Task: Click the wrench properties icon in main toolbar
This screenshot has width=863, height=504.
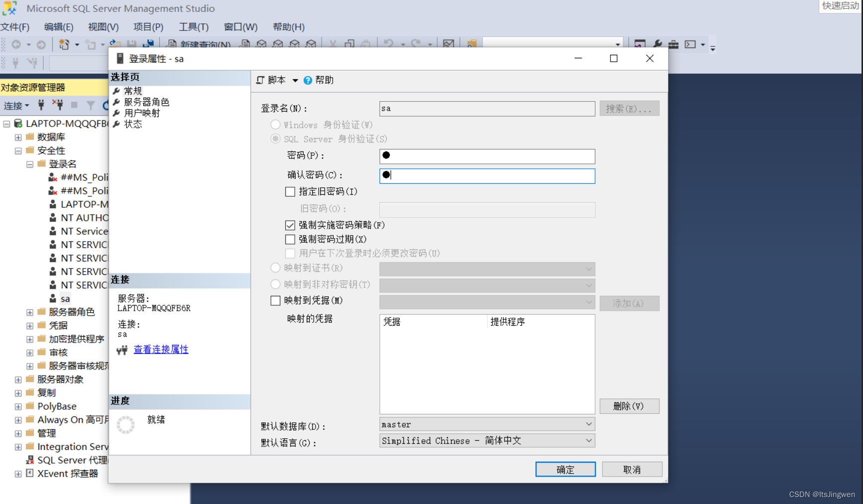Action: tap(657, 45)
